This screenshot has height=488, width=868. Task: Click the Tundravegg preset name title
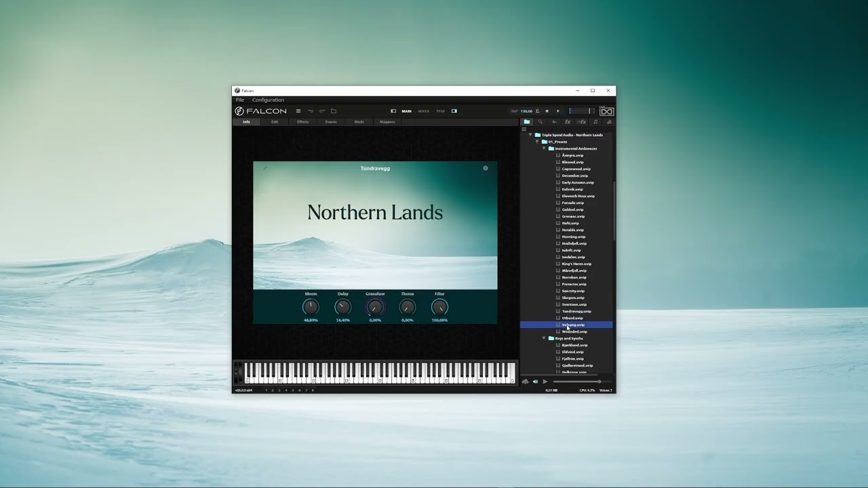click(x=375, y=168)
